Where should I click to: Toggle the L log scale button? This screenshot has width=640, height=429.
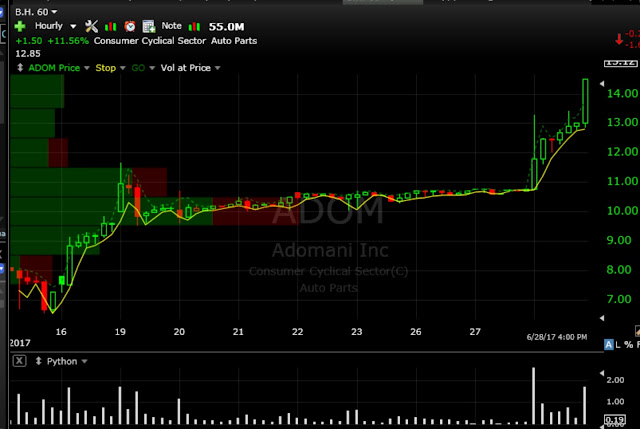618,345
